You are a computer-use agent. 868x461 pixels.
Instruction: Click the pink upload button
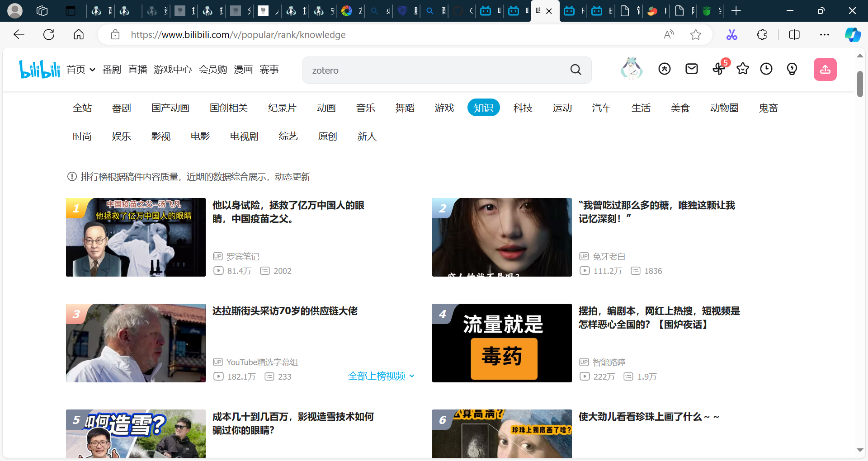(825, 69)
